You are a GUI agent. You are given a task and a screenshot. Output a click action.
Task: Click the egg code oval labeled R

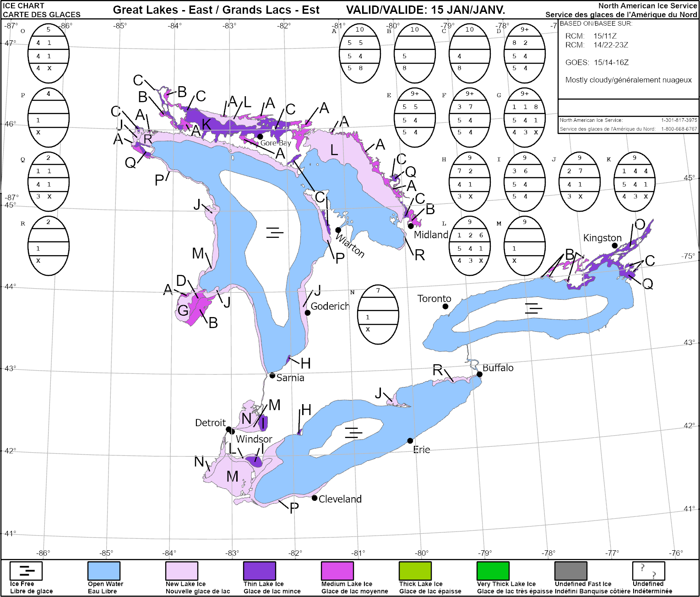tap(49, 246)
